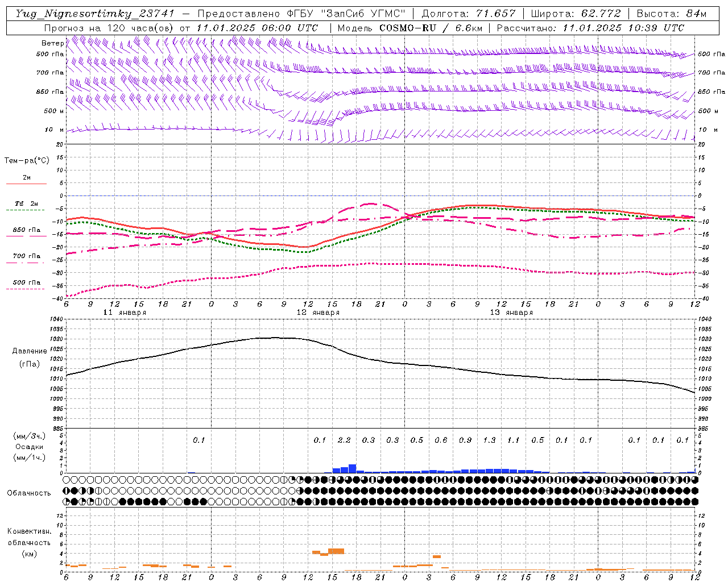Click the longitude value Долгота: 71.657

coord(469,14)
